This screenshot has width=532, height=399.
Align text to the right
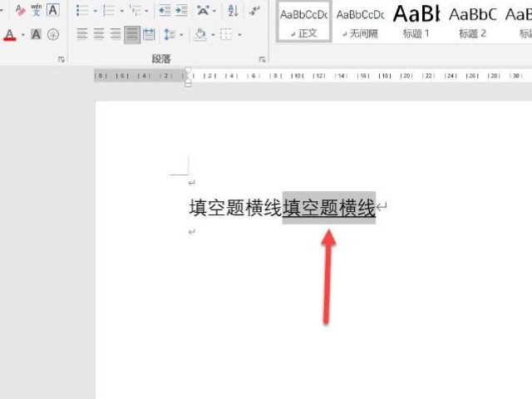tap(116, 34)
